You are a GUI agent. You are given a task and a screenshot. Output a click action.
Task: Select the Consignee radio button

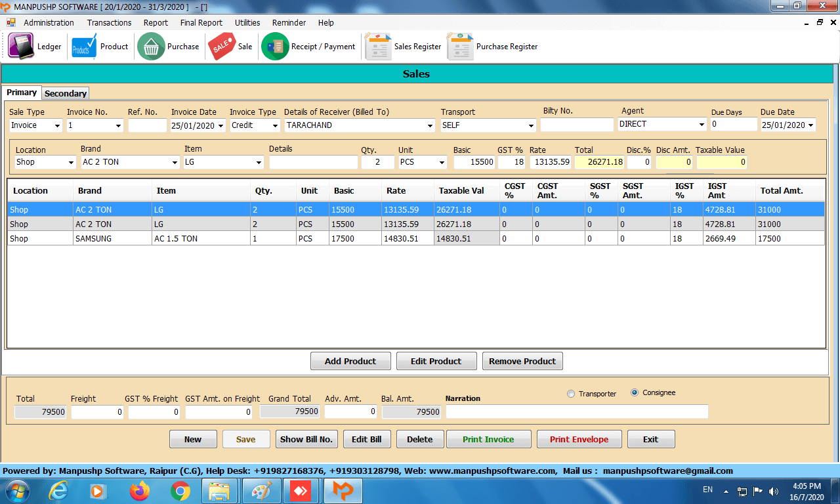(635, 392)
